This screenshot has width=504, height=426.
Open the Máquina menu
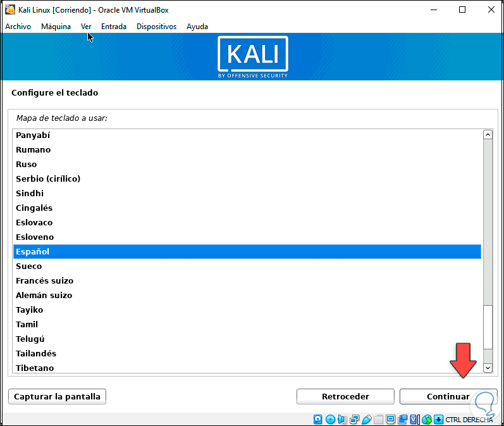click(56, 27)
